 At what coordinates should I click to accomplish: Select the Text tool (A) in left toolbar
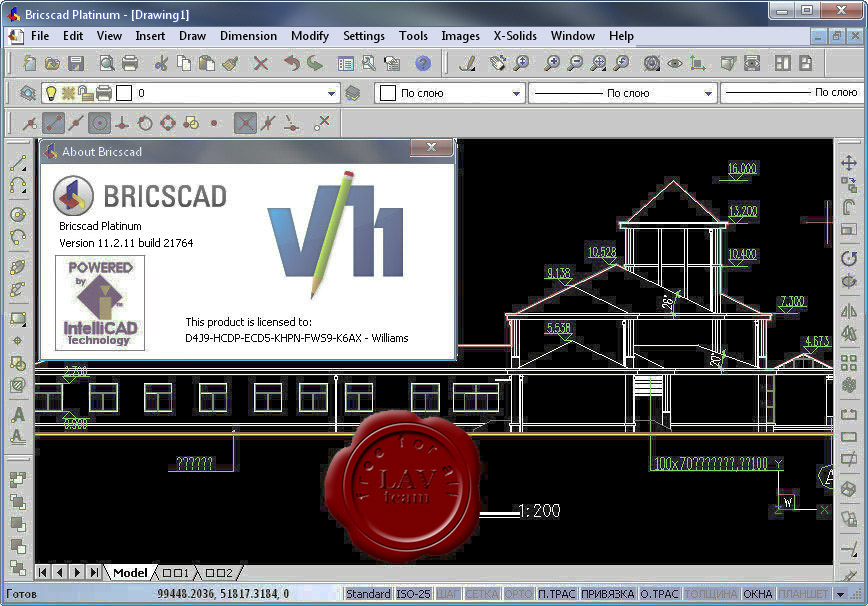tap(18, 414)
